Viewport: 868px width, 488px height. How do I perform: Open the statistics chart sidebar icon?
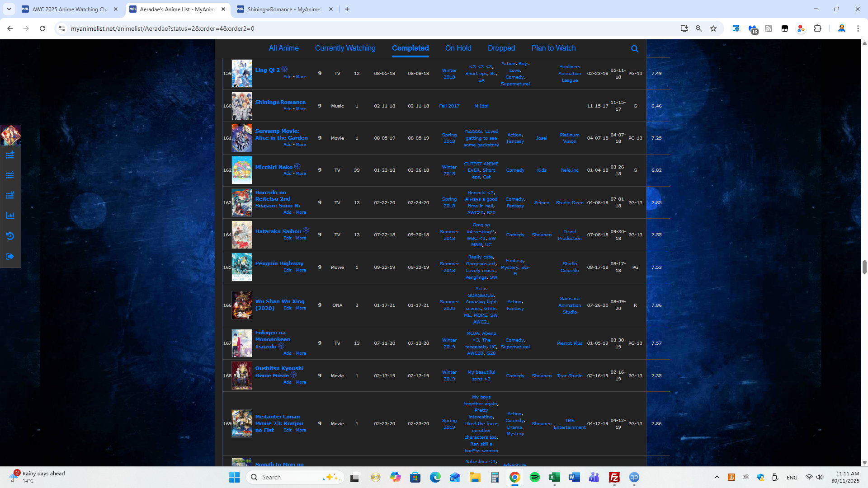tap(10, 216)
